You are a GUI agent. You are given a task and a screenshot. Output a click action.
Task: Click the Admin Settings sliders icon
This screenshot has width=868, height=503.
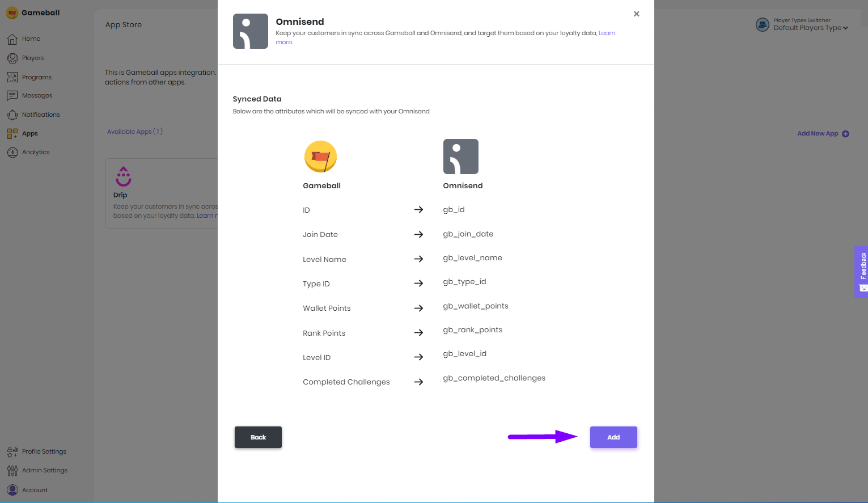coord(12,471)
